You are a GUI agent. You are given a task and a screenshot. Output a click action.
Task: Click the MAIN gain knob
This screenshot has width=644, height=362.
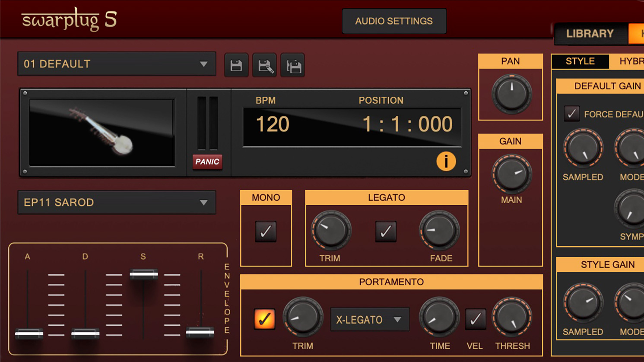(x=512, y=174)
